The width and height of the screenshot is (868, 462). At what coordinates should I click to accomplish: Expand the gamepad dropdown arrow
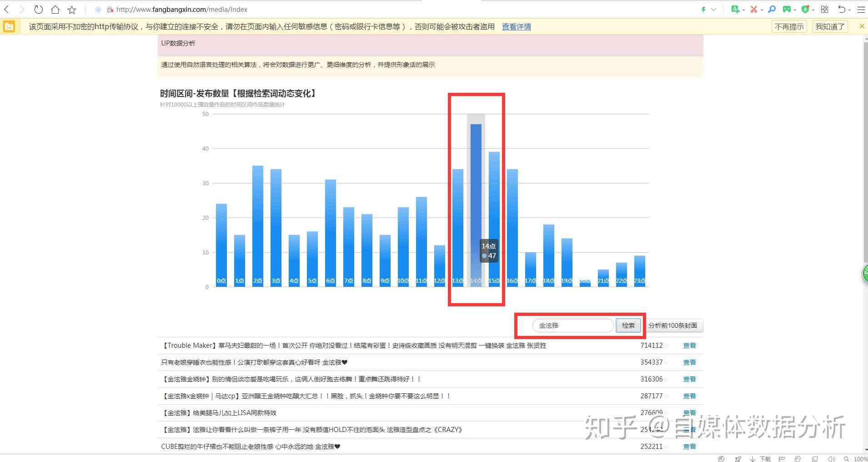[x=795, y=10]
